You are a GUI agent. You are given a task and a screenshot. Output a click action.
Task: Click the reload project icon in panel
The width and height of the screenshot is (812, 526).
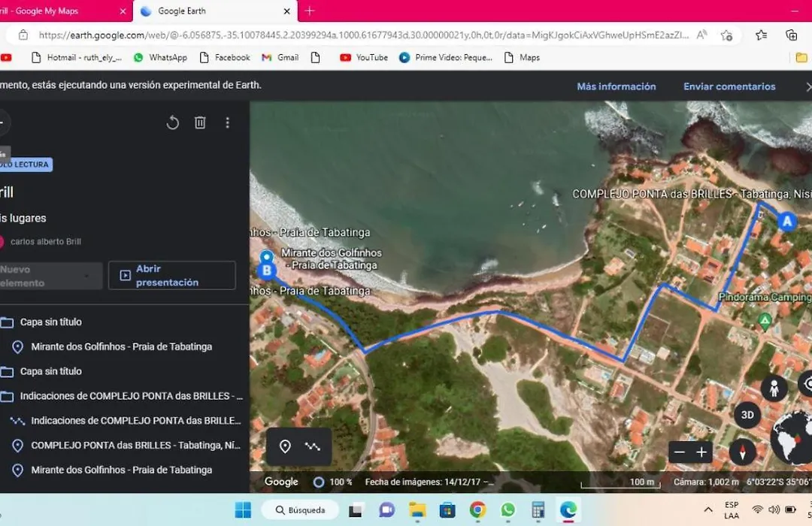172,122
